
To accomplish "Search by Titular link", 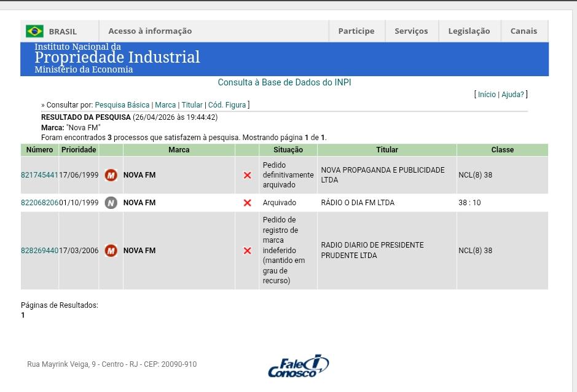I will tap(192, 105).
